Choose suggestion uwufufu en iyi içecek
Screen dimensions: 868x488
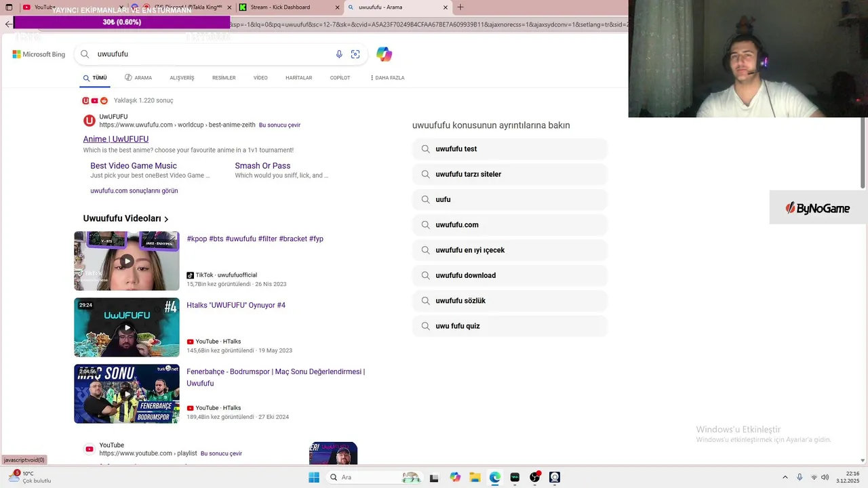pos(509,250)
